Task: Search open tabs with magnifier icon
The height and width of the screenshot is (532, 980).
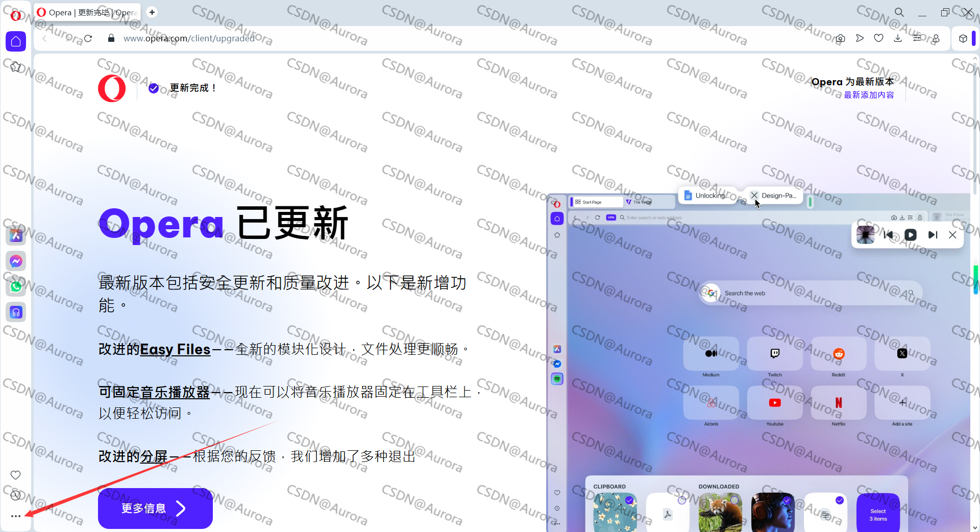Action: point(899,12)
